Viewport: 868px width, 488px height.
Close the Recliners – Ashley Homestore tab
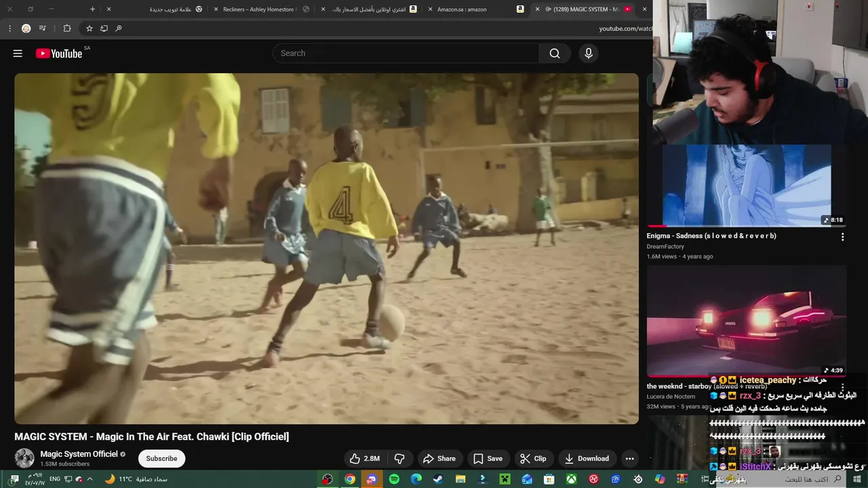pos(216,9)
